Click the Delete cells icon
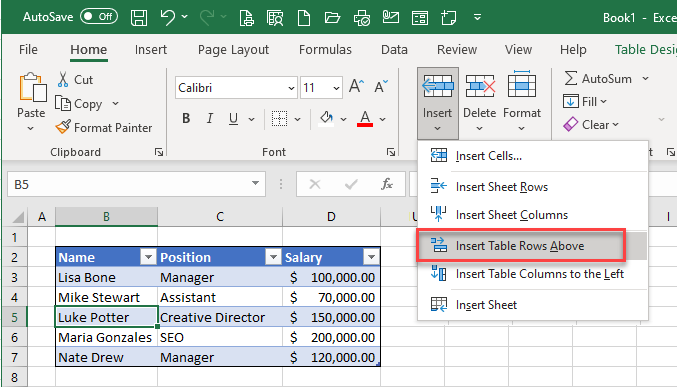The image size is (677, 387). click(480, 86)
